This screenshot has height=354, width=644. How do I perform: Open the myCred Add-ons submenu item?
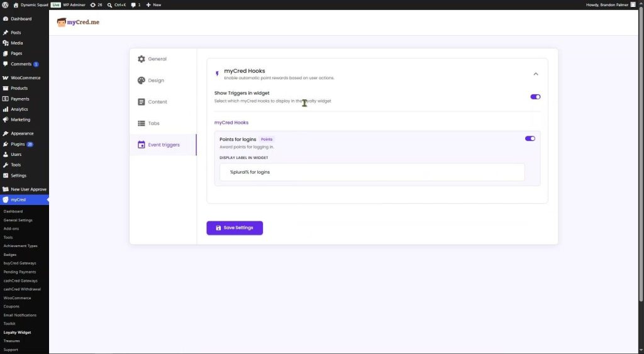[x=11, y=229]
